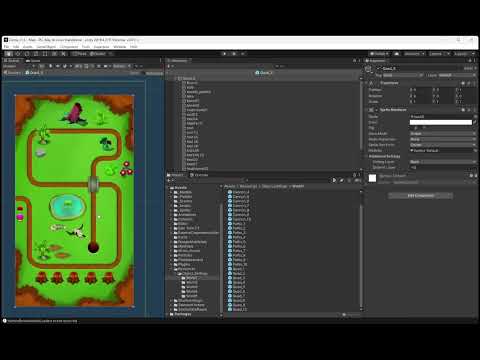Screen dimensions: 480x360
Task: Open the File menu
Action: tap(6, 47)
